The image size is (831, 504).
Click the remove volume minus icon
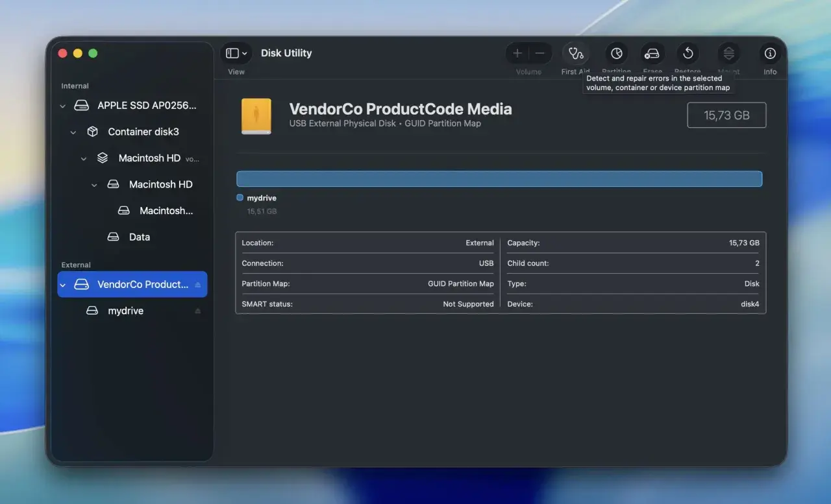tap(540, 53)
